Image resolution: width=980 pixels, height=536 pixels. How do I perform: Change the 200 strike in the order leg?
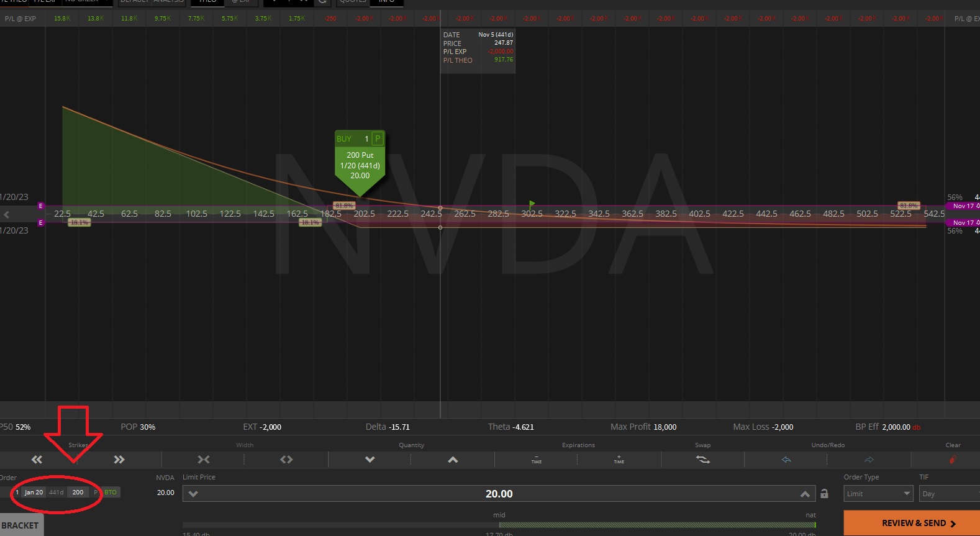78,492
